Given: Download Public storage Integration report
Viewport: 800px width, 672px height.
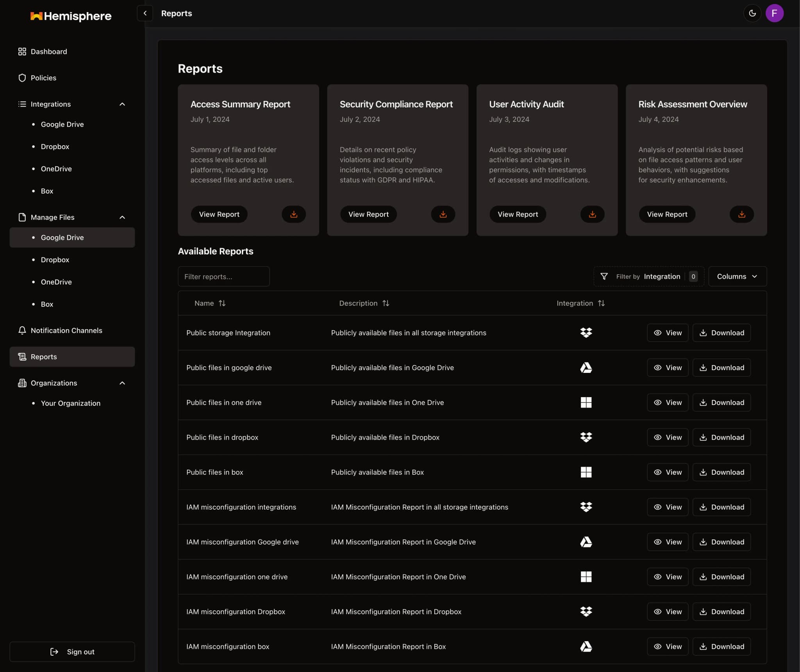Looking at the screenshot, I should click(721, 333).
